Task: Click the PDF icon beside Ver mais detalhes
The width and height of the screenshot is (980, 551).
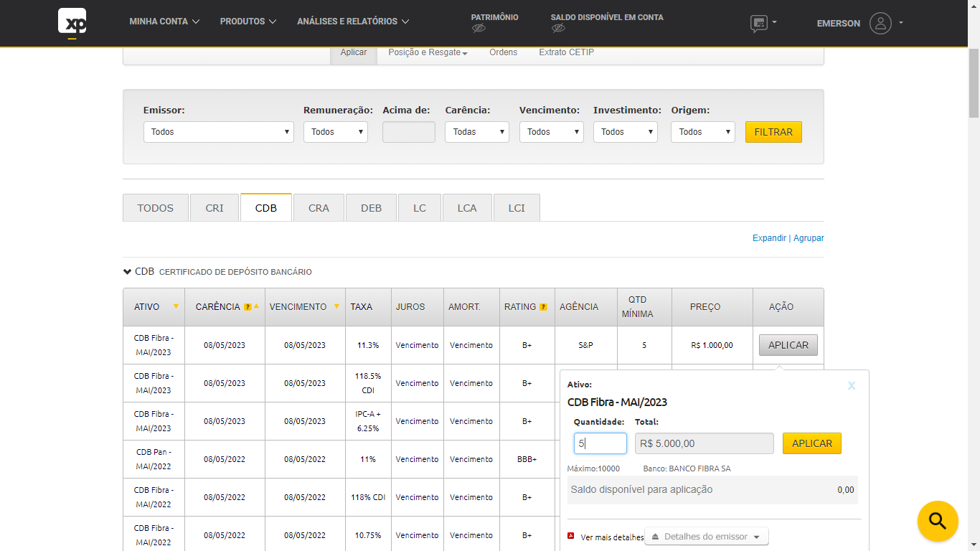Action: point(571,535)
